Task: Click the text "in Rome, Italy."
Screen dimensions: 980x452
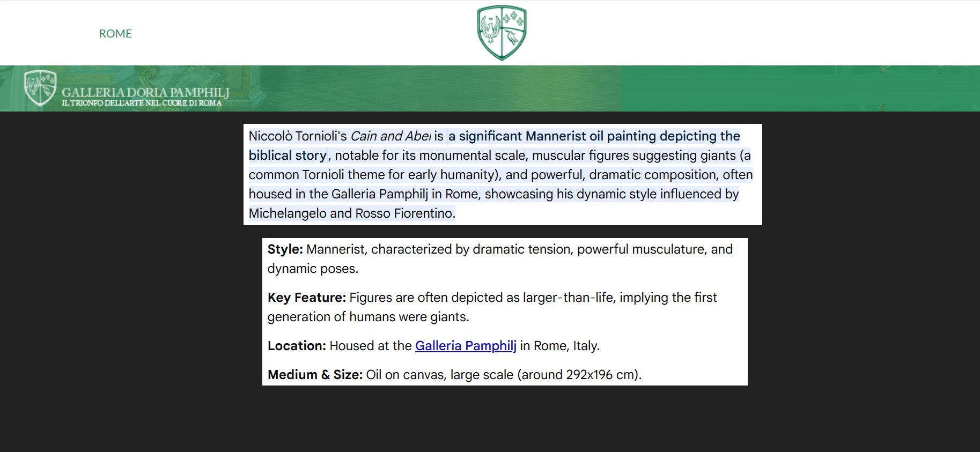Action: 559,346
